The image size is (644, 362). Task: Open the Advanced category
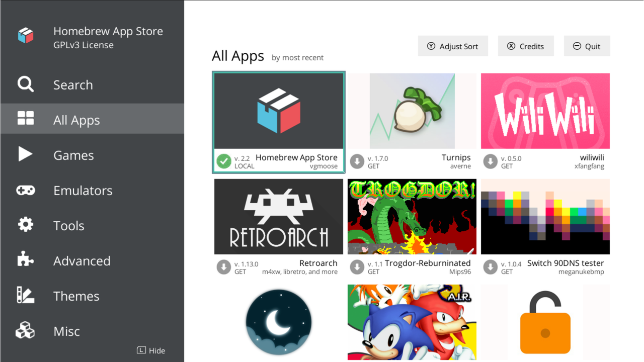coord(92,260)
